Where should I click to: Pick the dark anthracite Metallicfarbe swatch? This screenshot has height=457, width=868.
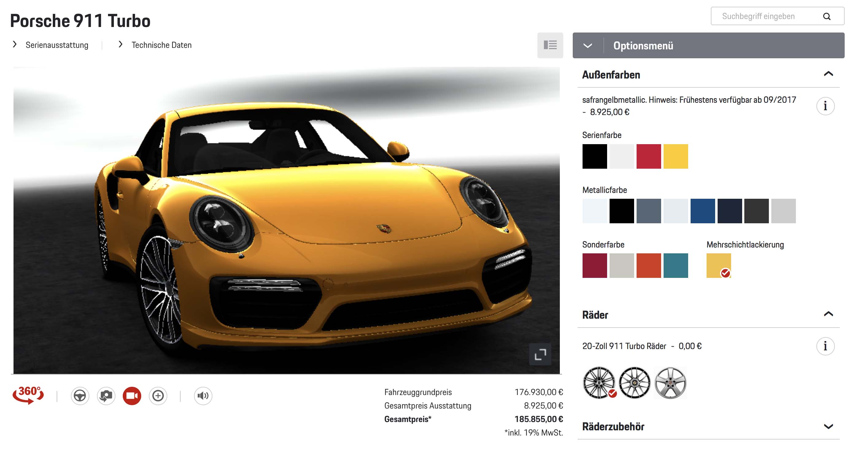(x=757, y=211)
